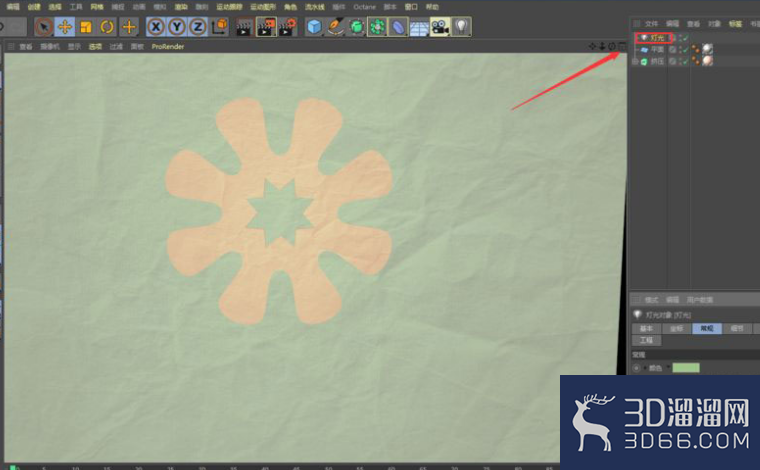The height and width of the screenshot is (470, 760).
Task: Toggle 灯光 object enable checkmark
Action: point(686,38)
